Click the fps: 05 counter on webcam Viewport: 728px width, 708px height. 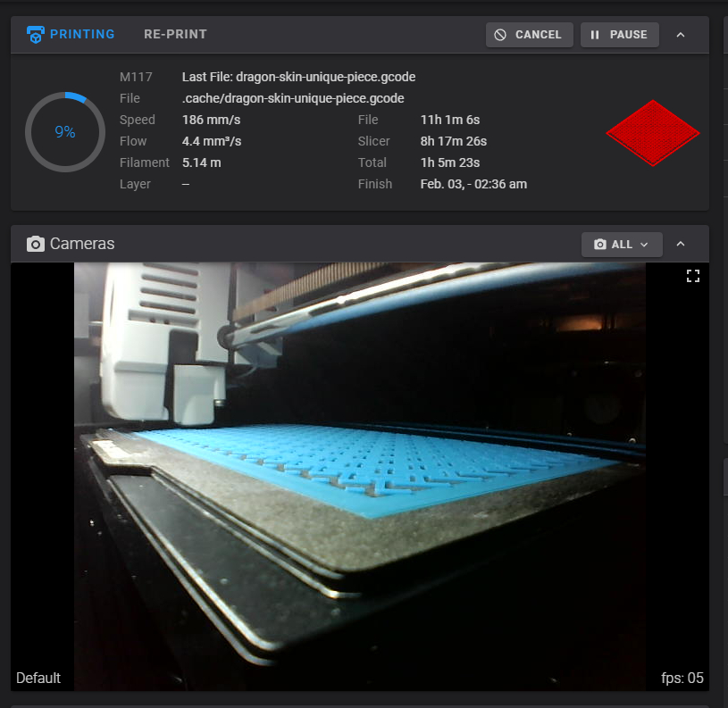[682, 678]
